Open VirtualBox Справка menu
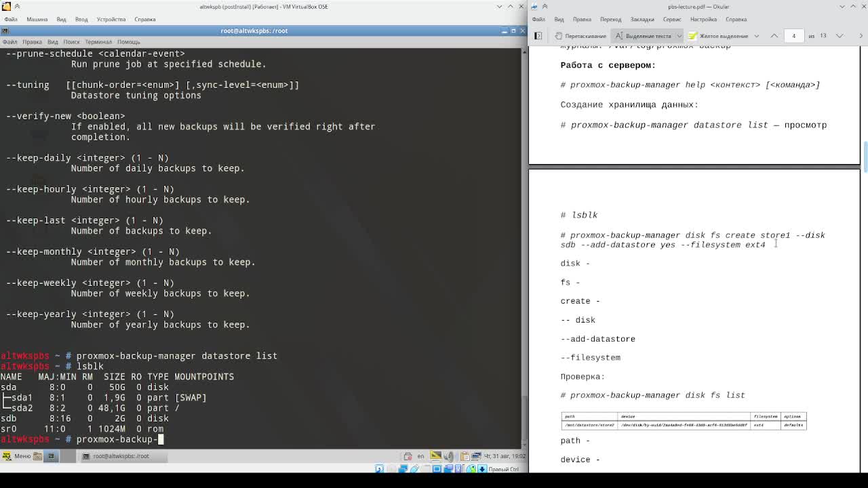 (x=144, y=19)
